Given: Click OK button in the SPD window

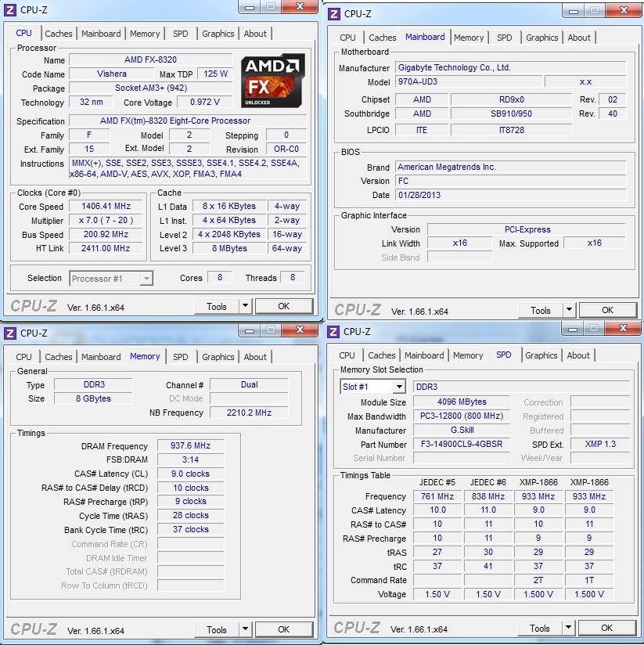Looking at the screenshot, I should pos(607,627).
